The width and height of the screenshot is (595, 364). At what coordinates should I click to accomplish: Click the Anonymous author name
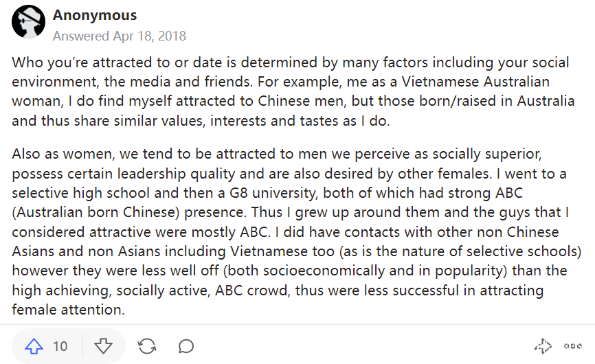pyautogui.click(x=95, y=15)
